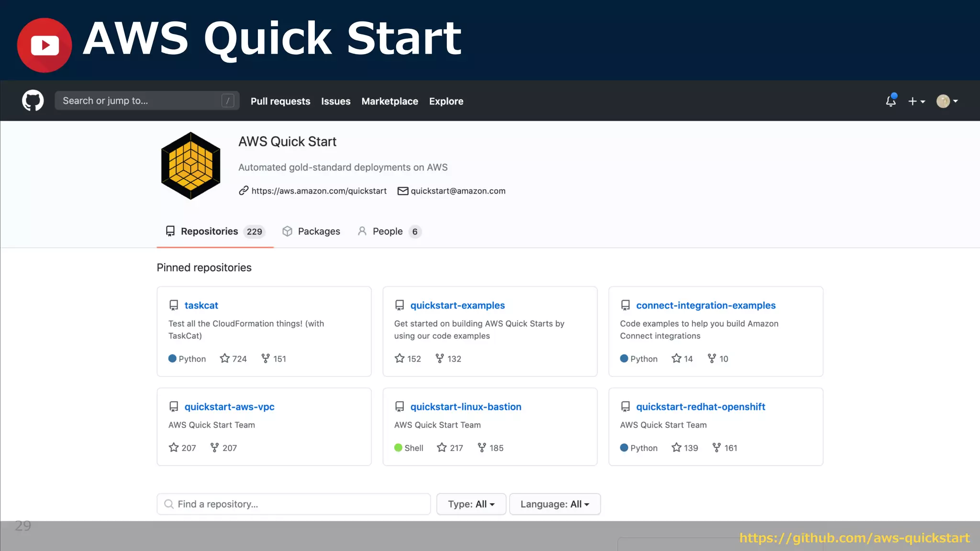This screenshot has height=551, width=980.
Task: Open the aws.amazon.com/quickstart link
Action: coord(319,191)
